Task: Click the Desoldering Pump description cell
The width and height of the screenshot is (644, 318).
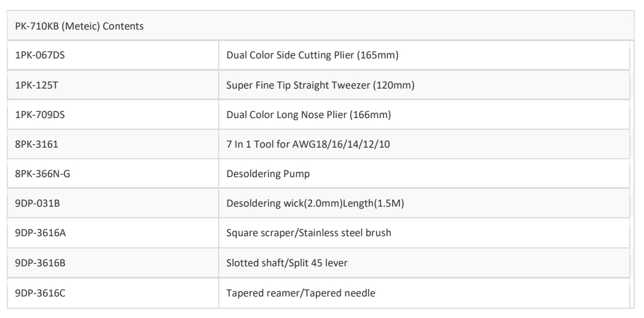Action: point(268,174)
